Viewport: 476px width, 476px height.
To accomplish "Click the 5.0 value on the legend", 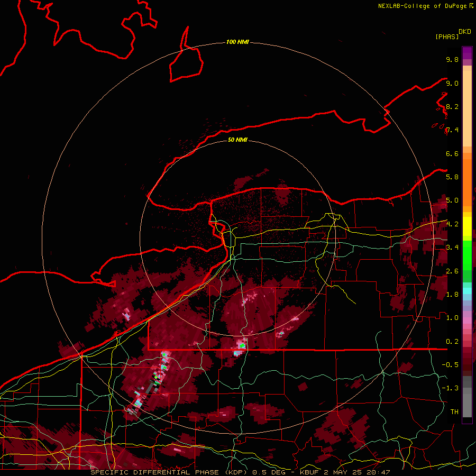I will 452,200.
